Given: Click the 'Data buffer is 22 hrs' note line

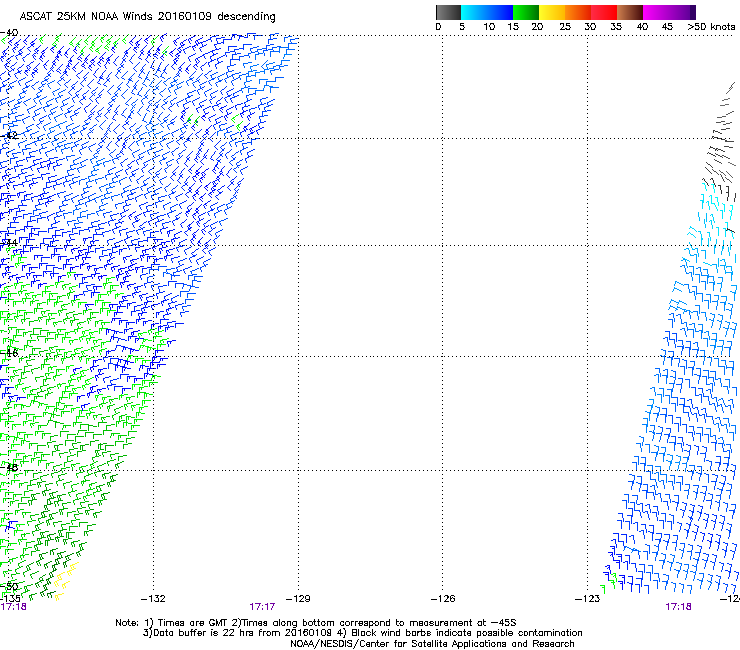Looking at the screenshot, I should 362,633.
